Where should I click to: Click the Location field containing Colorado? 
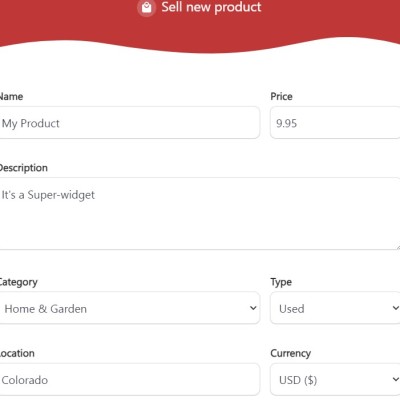[x=129, y=380]
